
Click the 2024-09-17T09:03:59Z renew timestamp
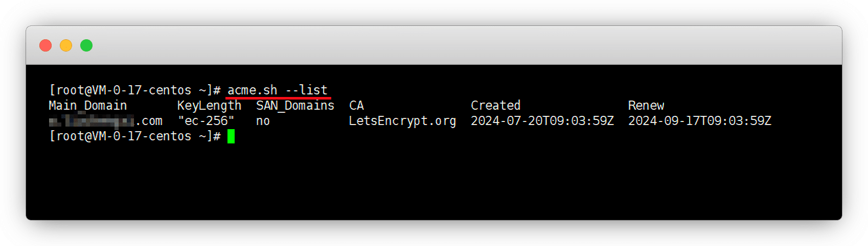click(x=699, y=121)
